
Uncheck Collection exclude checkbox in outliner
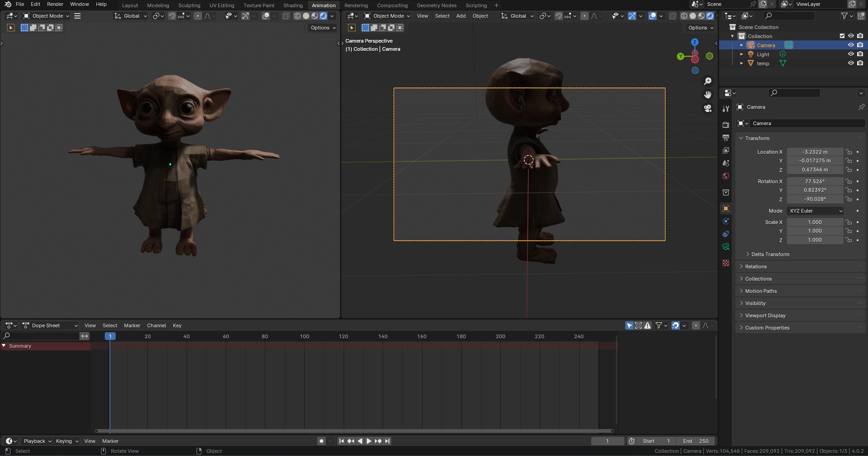(842, 36)
